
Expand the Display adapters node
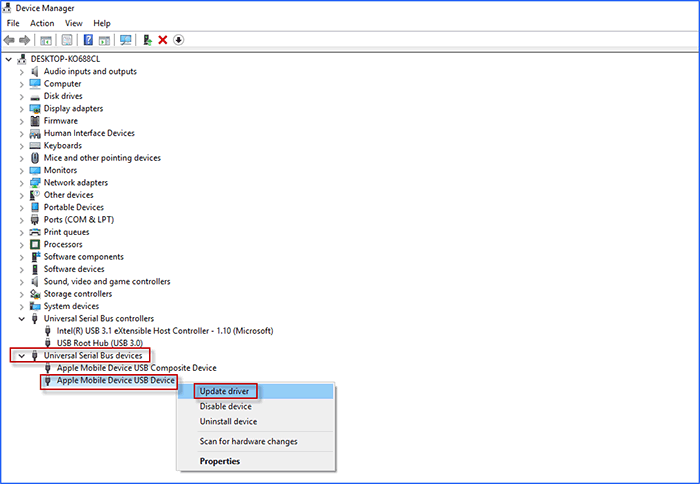pyautogui.click(x=22, y=109)
